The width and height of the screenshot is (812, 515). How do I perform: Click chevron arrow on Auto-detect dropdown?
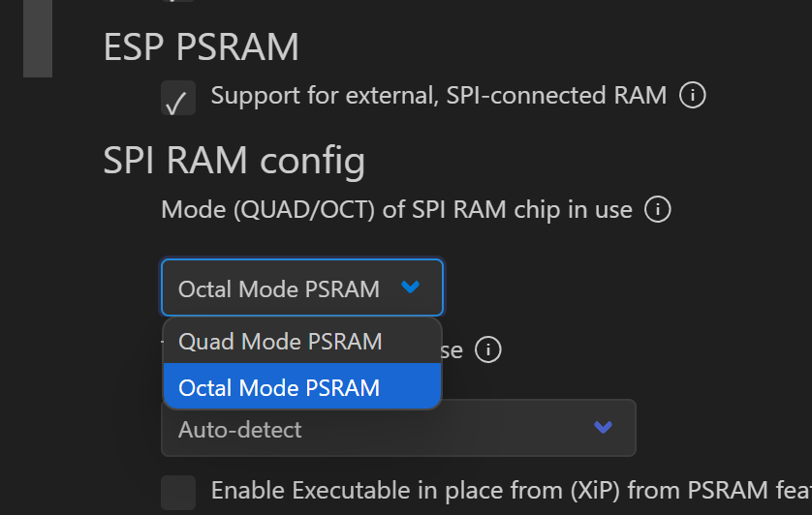pos(603,427)
